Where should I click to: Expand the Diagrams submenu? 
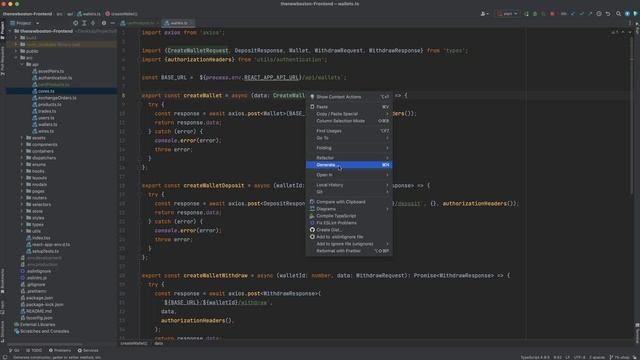tap(349, 209)
